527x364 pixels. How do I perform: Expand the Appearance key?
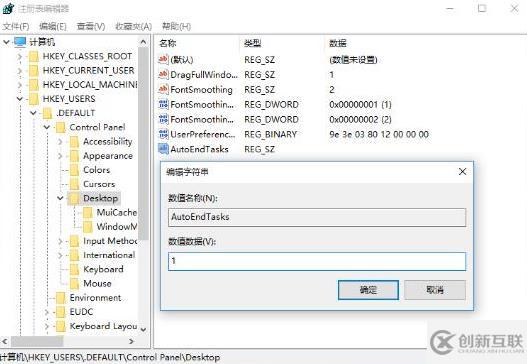click(x=60, y=156)
